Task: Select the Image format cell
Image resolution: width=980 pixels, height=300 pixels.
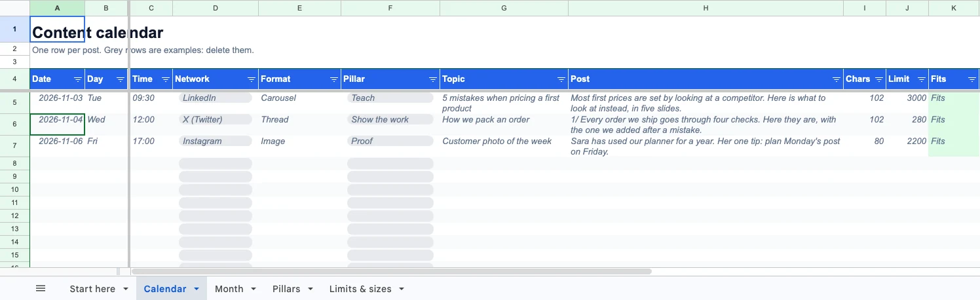Action: point(300,145)
